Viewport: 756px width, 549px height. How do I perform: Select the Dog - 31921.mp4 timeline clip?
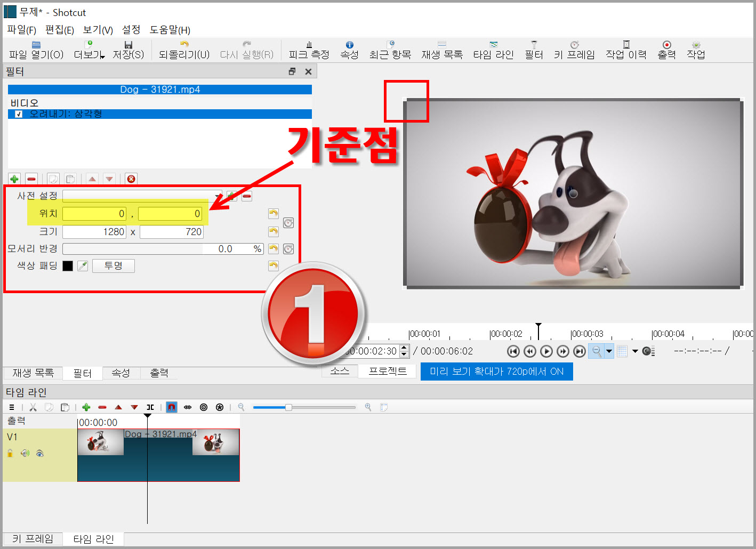click(x=158, y=455)
